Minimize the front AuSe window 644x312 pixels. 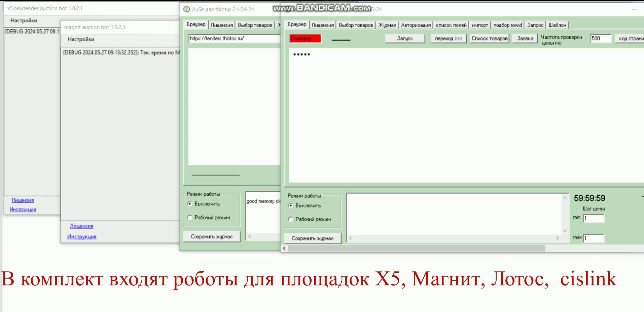click(x=634, y=9)
